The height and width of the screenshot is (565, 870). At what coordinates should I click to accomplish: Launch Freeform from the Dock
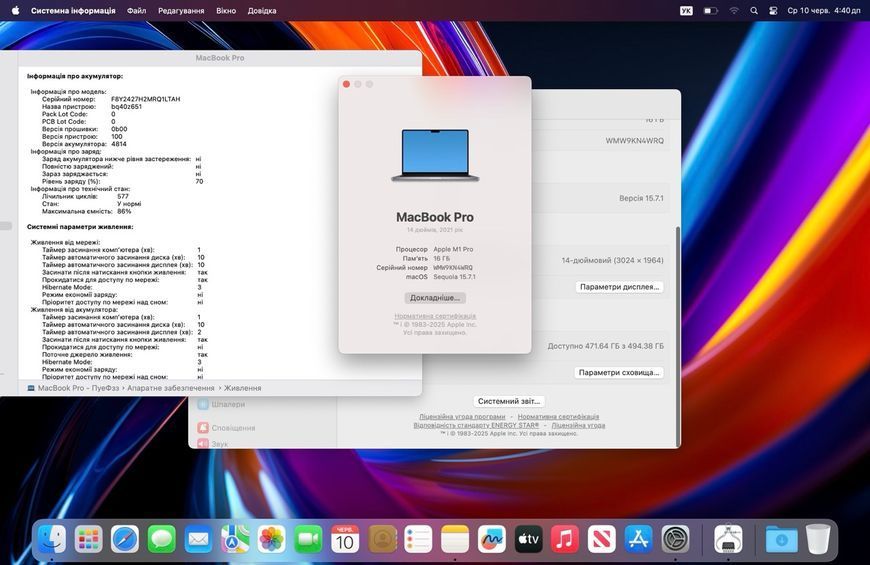[492, 539]
